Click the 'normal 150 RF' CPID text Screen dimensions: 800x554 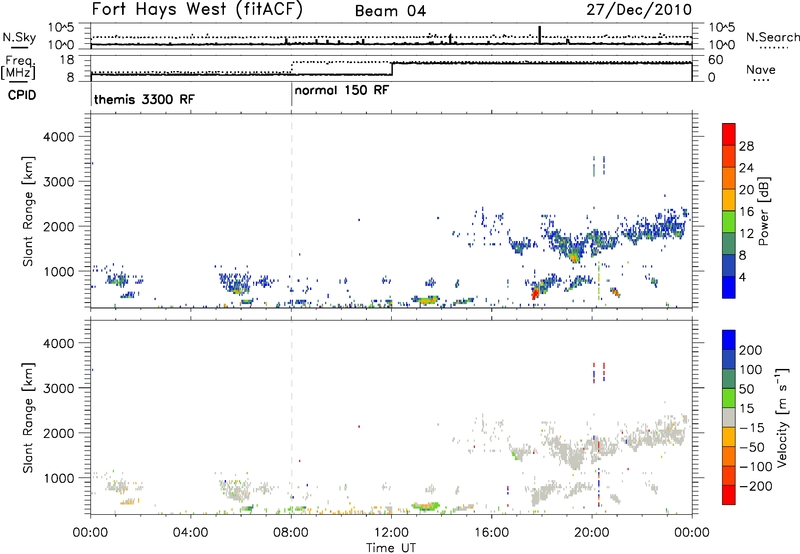point(342,90)
